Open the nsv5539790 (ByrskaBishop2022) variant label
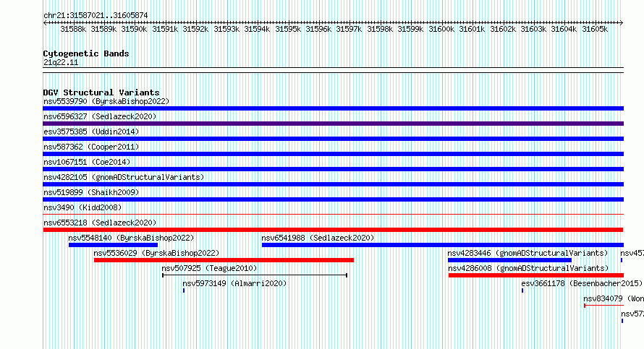 [x=106, y=101]
